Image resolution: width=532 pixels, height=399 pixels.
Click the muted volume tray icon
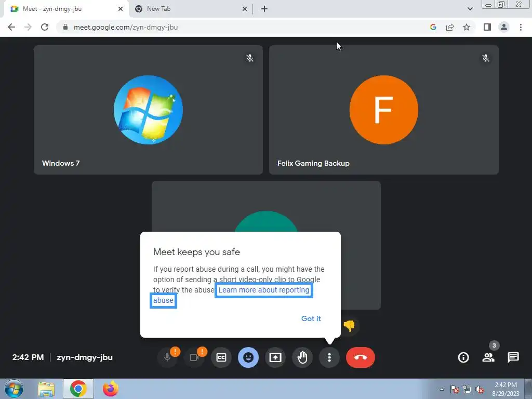click(480, 389)
